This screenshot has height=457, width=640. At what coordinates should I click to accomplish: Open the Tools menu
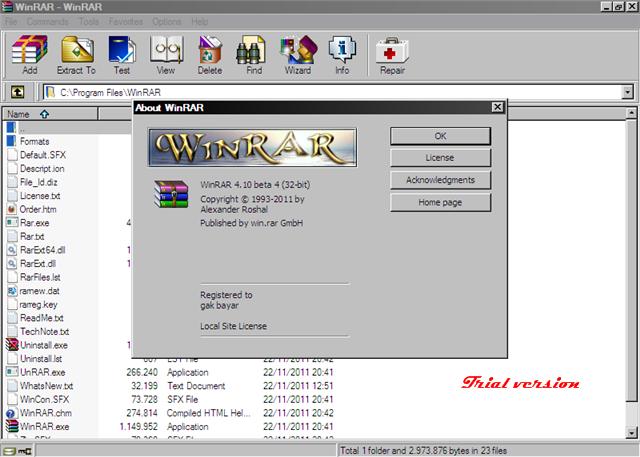tap(89, 21)
